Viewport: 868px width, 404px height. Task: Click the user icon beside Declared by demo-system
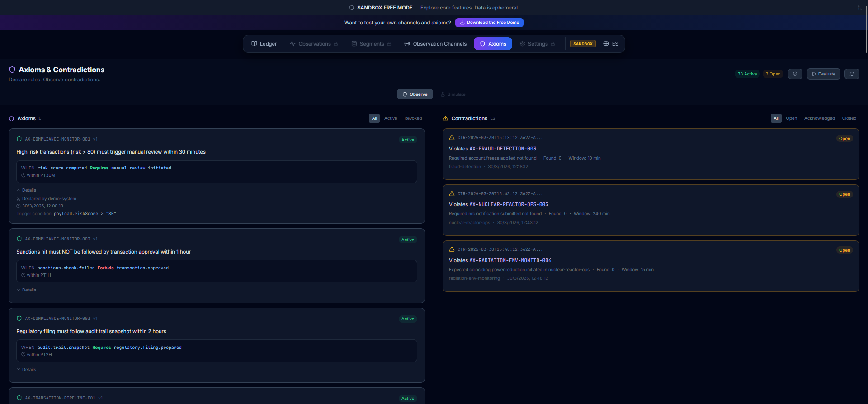click(19, 199)
